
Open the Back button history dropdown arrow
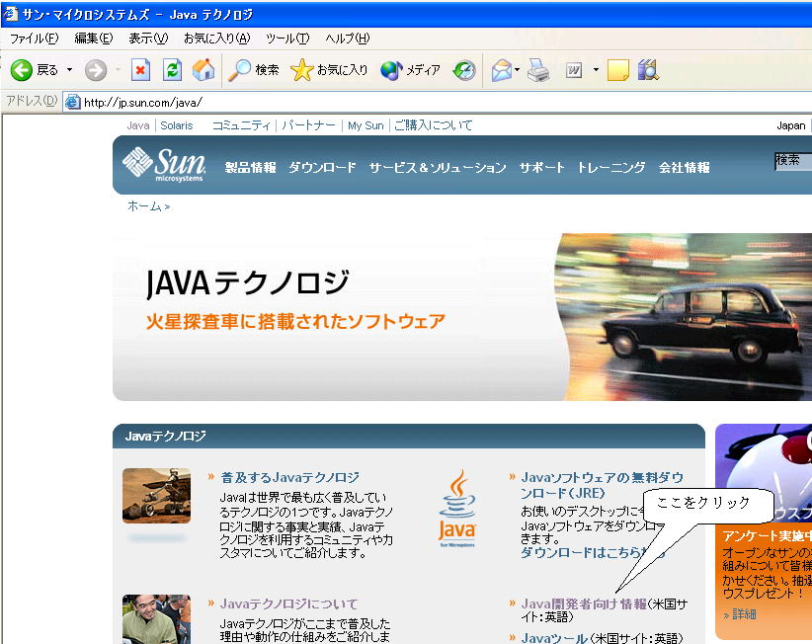(x=69, y=70)
